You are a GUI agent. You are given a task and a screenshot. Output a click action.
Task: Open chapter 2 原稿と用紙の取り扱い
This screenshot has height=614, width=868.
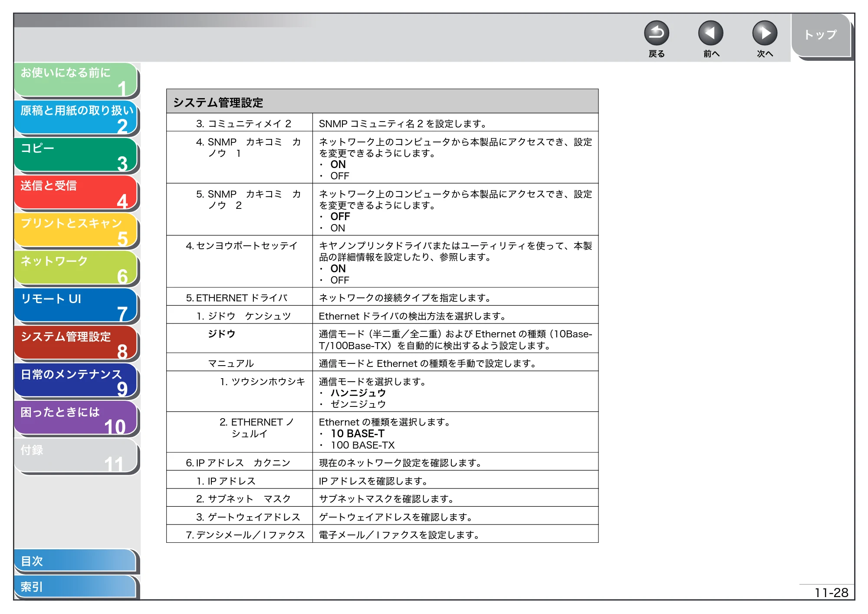pos(76,117)
